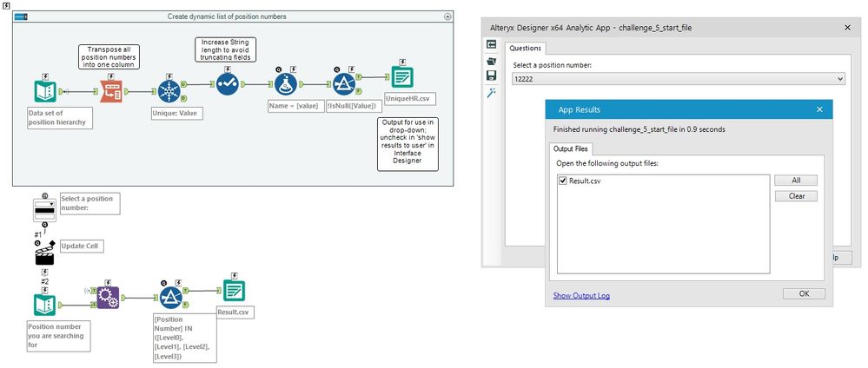Click the 'Transpose all position numbers' comment box
The height and width of the screenshot is (368, 868).
(x=108, y=57)
